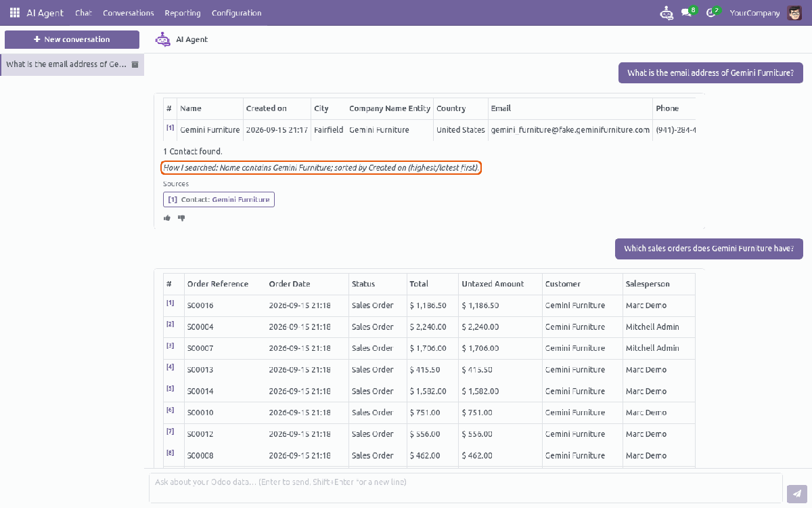This screenshot has height=508, width=812.
Task: Click the send message paper plane button
Action: tap(796, 493)
